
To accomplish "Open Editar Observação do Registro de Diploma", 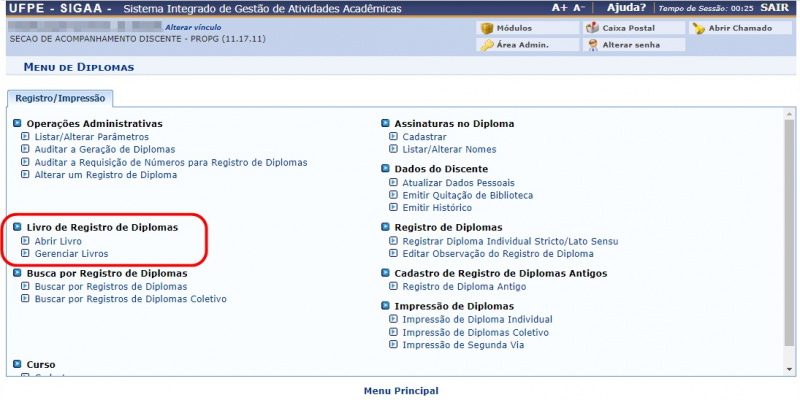I will 498,254.
